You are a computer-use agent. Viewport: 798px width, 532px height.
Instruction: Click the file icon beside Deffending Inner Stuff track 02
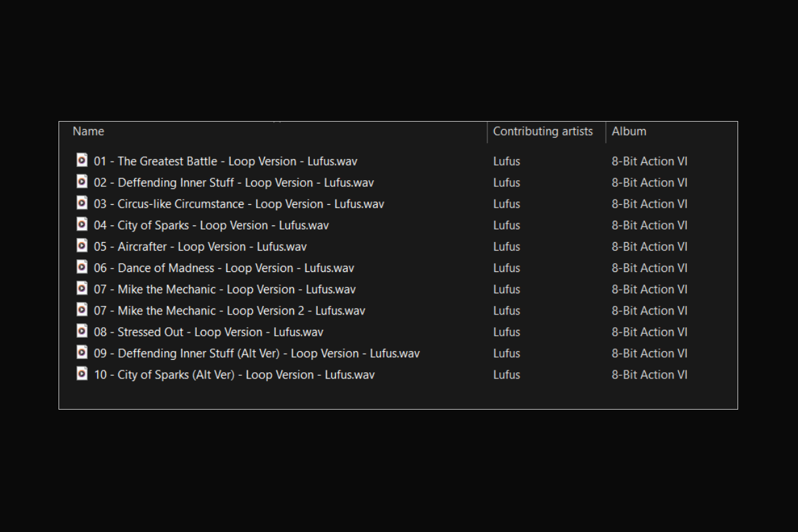(82, 182)
